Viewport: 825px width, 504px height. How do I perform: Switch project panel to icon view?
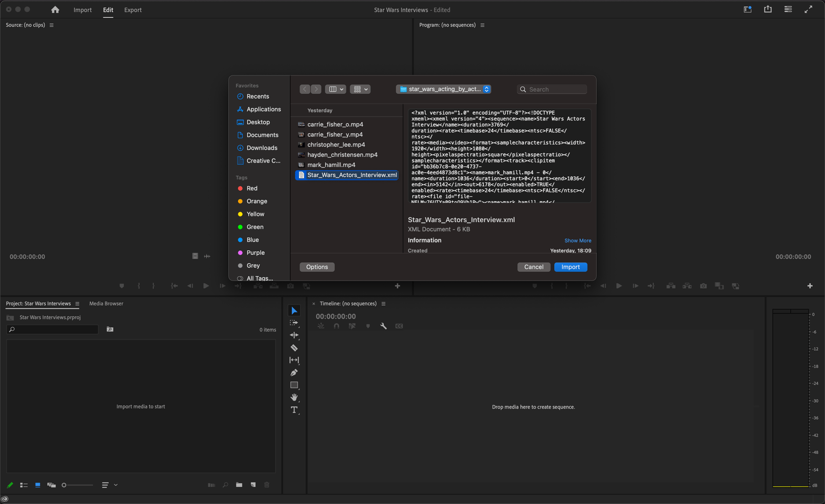click(x=37, y=485)
